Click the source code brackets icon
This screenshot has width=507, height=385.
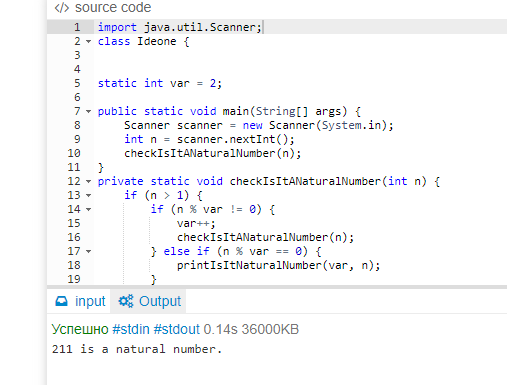[62, 8]
